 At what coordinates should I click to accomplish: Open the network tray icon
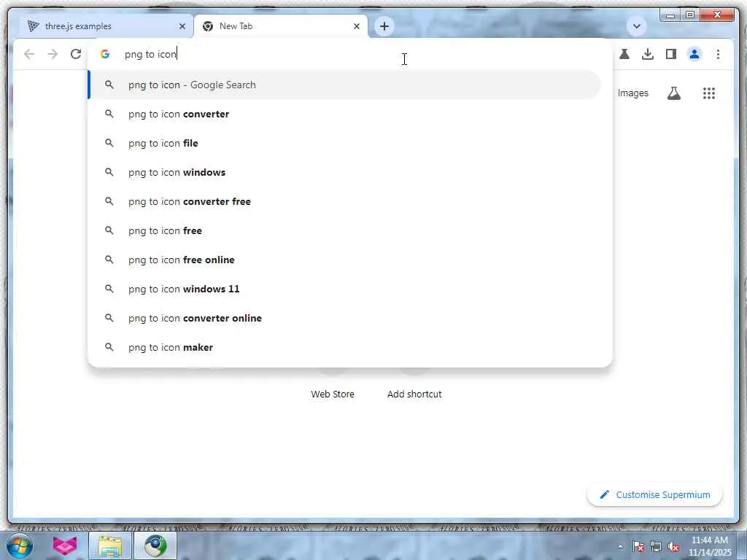coord(656,547)
